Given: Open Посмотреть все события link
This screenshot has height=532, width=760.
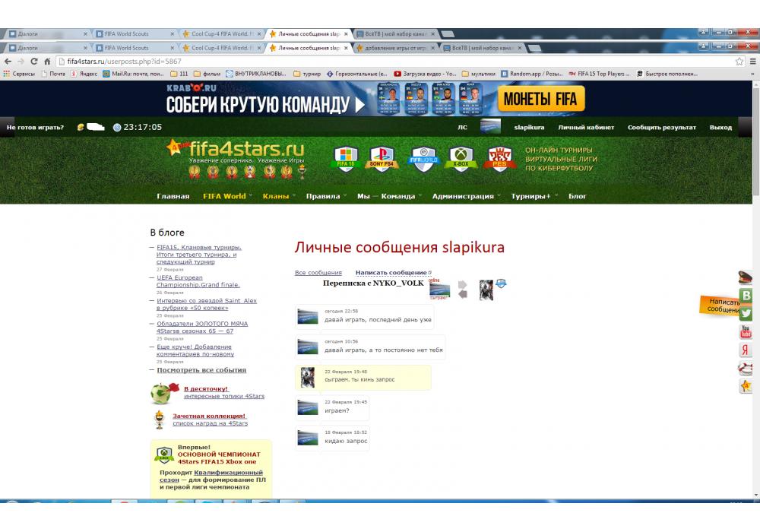Looking at the screenshot, I should (x=201, y=370).
